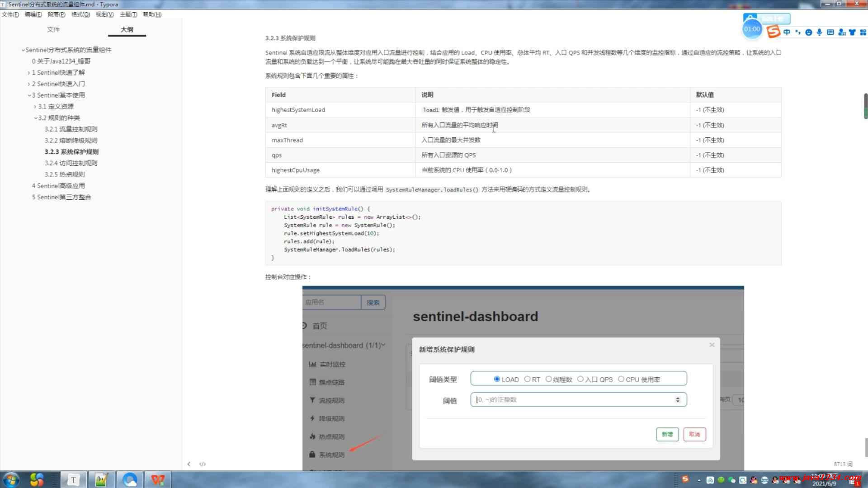The height and width of the screenshot is (488, 868).
Task: Click the Sogou input method logo icon
Action: pos(774,32)
